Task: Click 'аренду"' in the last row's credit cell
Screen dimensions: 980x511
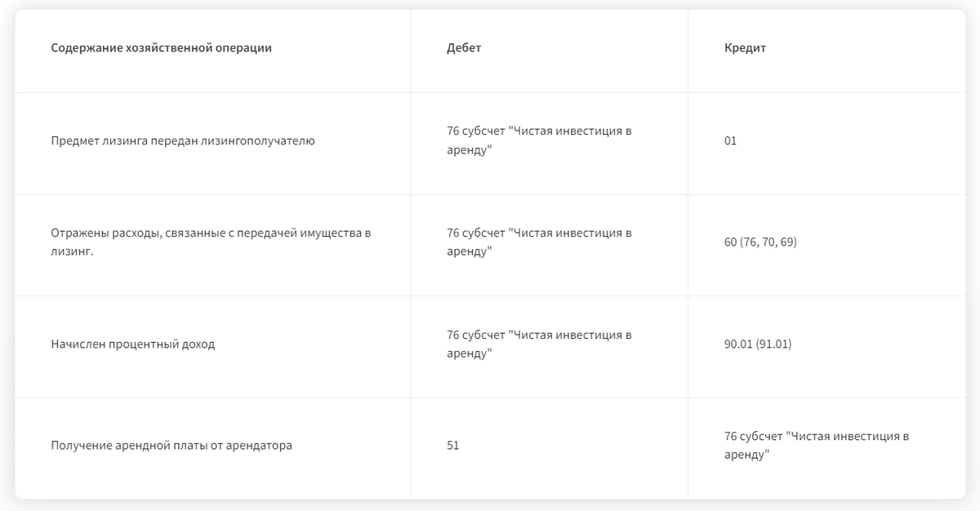Action: point(746,455)
